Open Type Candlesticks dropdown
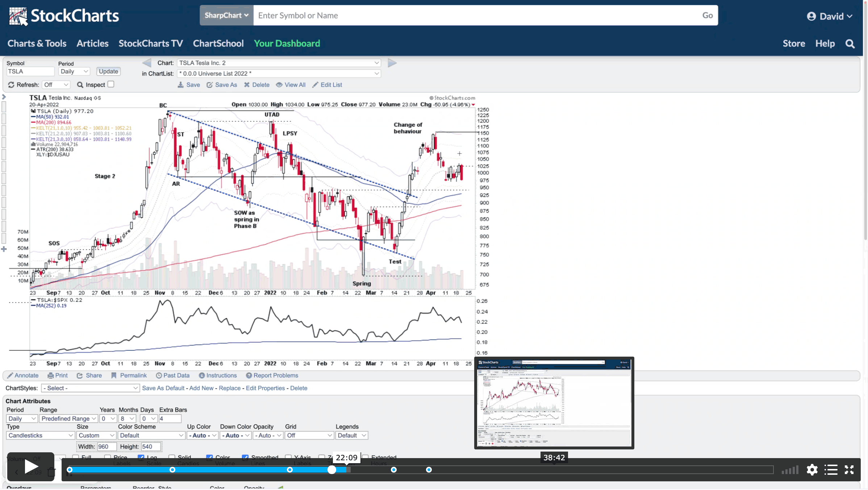Viewport: 868px width, 490px height. (x=40, y=436)
